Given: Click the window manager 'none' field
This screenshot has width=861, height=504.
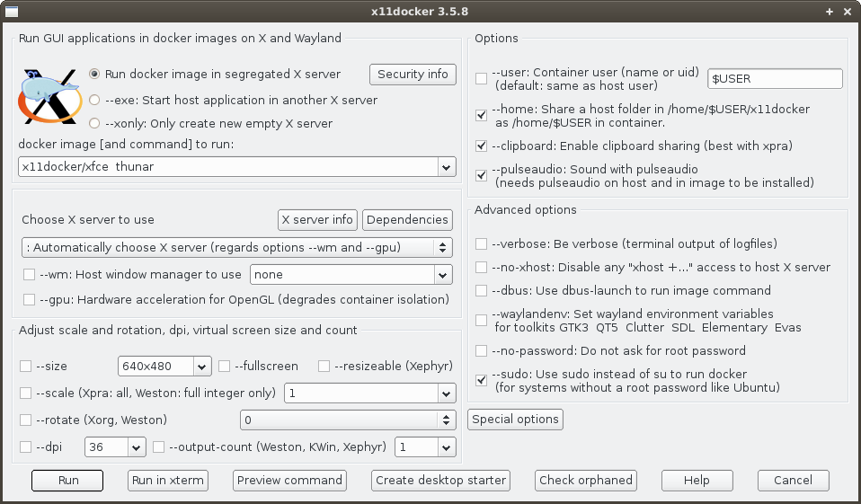Looking at the screenshot, I should click(342, 275).
